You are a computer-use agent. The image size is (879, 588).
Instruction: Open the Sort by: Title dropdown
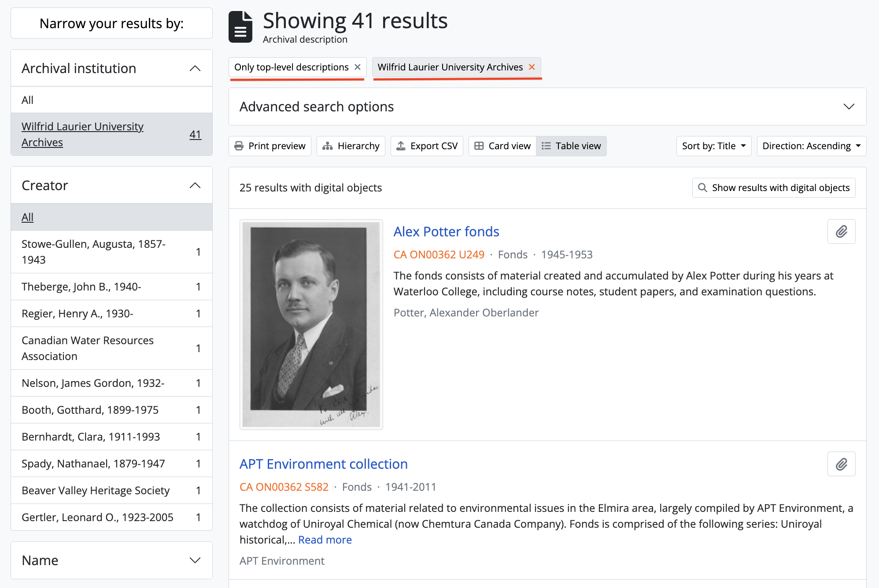[713, 146]
